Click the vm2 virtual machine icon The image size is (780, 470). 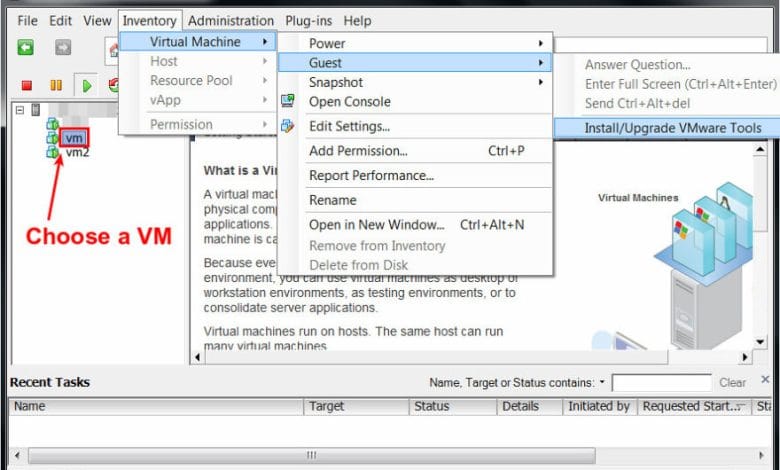pos(52,152)
